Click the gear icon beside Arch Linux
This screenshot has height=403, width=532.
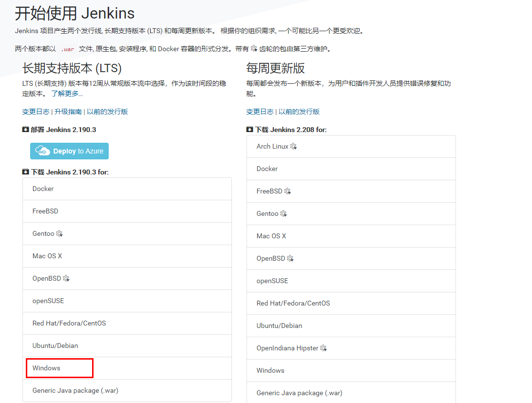point(293,146)
